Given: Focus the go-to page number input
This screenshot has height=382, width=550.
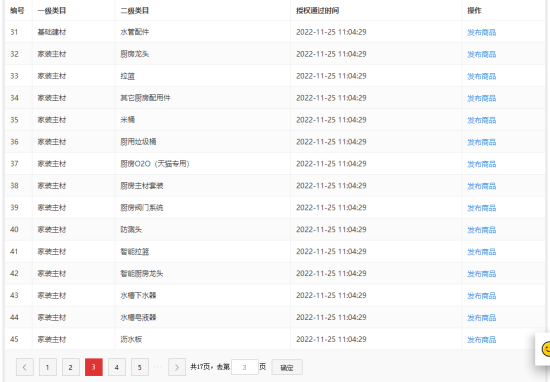Looking at the screenshot, I should pos(245,367).
